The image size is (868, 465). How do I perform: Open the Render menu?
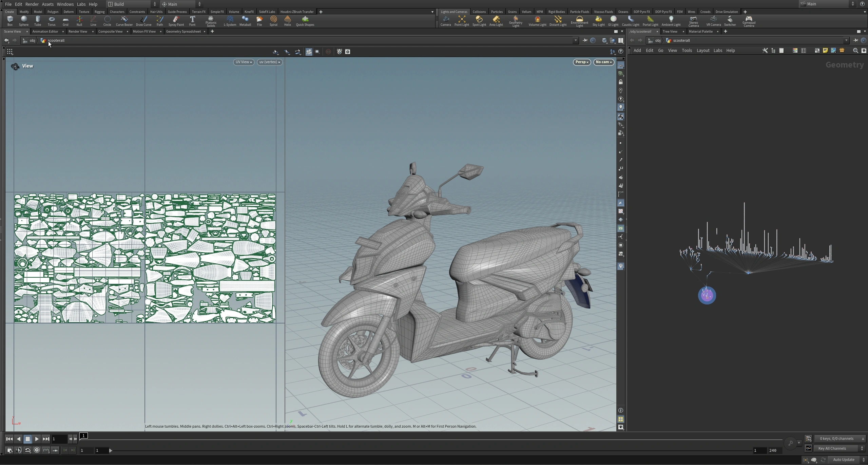coord(32,4)
